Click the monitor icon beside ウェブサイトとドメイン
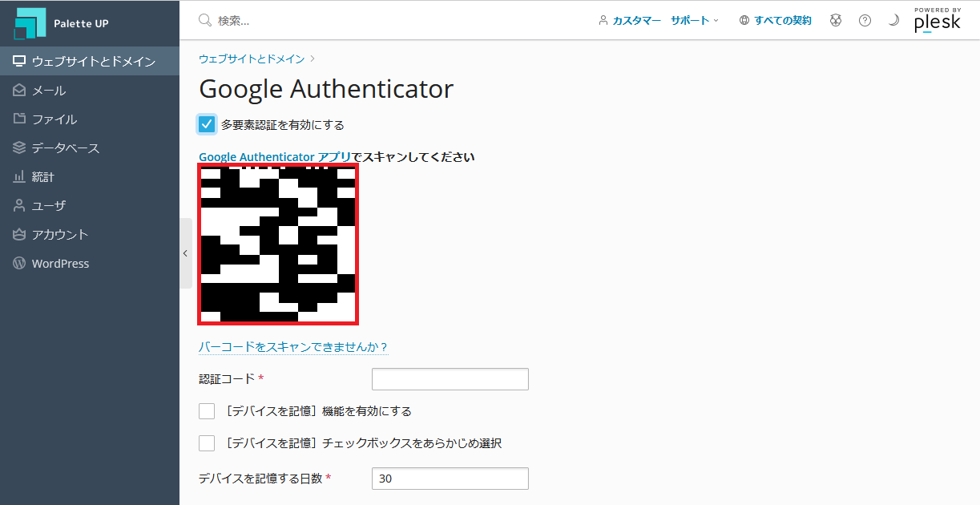The image size is (980, 505). pyautogui.click(x=19, y=61)
